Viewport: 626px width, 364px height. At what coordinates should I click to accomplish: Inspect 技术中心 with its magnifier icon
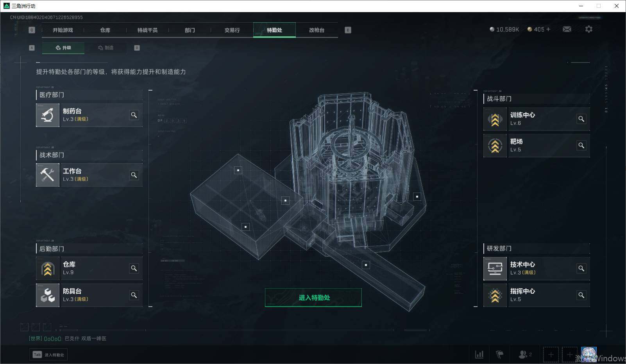coord(581,268)
